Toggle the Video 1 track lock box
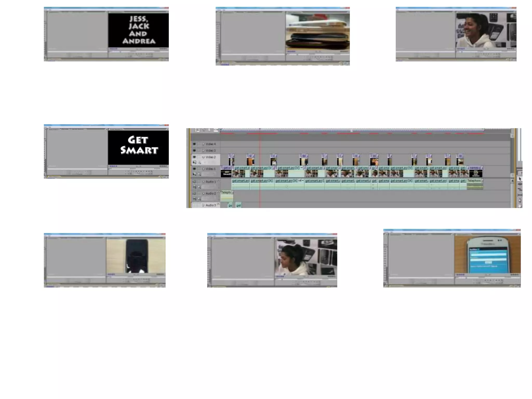This screenshot has height=399, width=532. pyautogui.click(x=199, y=169)
